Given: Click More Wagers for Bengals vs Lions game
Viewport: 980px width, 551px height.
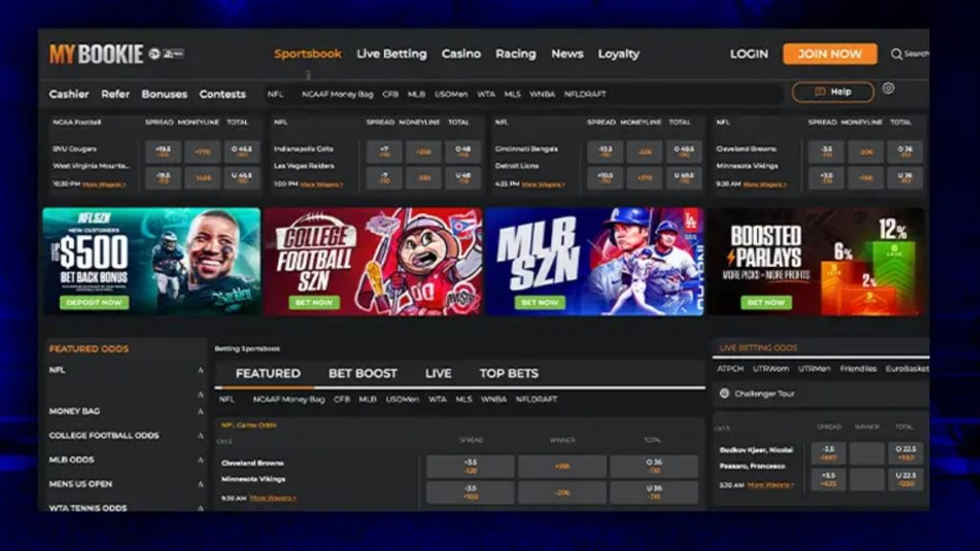Looking at the screenshot, I should 544,185.
